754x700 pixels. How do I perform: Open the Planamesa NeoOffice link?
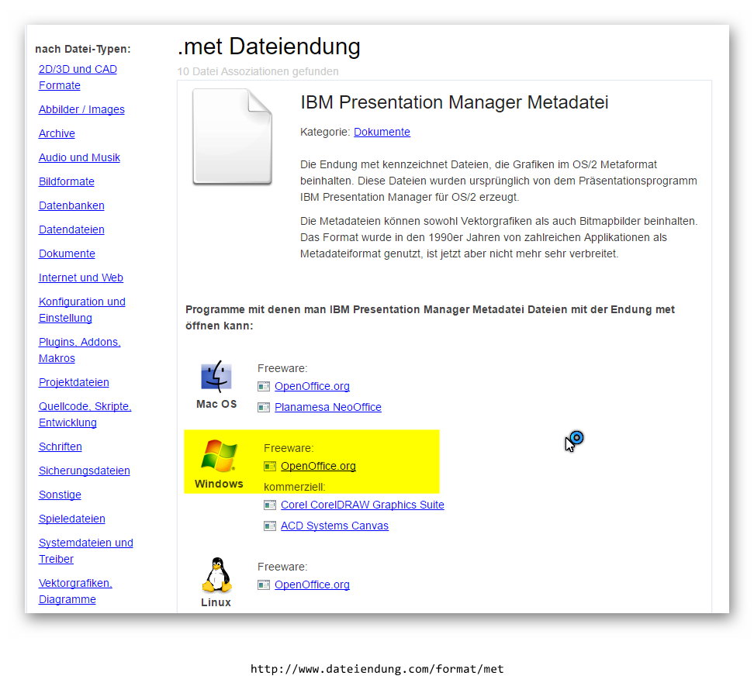click(328, 408)
